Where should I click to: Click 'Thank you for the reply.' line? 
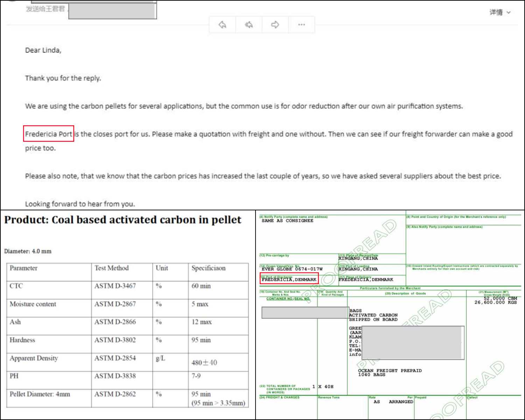63,78
